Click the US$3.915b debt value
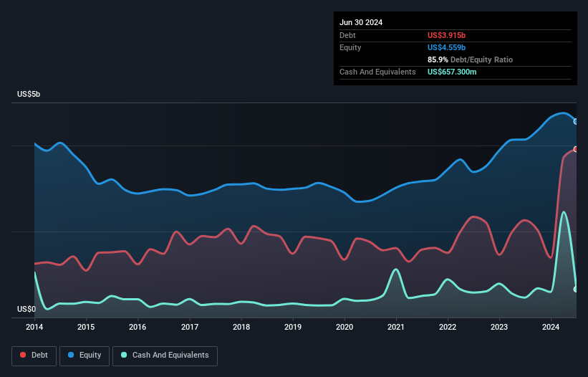This screenshot has height=377, width=588. tap(446, 35)
